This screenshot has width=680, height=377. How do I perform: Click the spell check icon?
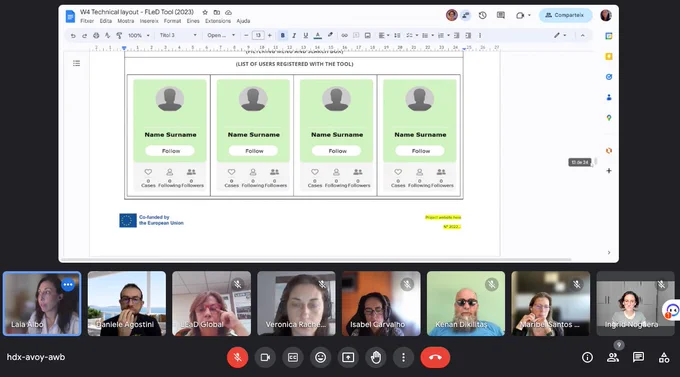(x=108, y=36)
